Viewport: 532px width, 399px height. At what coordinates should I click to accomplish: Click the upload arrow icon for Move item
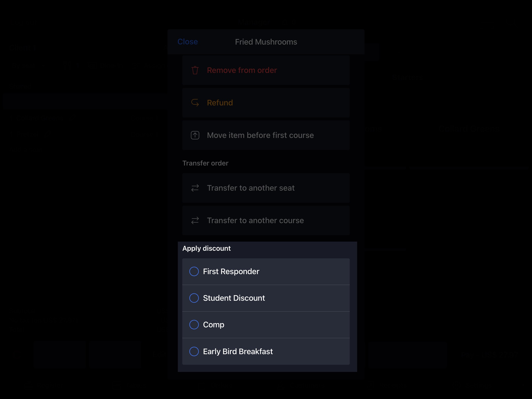click(x=195, y=135)
